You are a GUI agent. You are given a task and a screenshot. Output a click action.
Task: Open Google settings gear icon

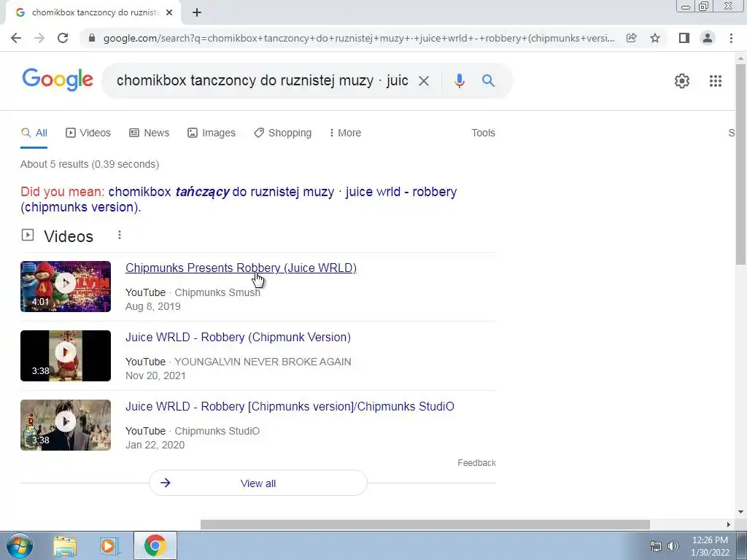682,81
